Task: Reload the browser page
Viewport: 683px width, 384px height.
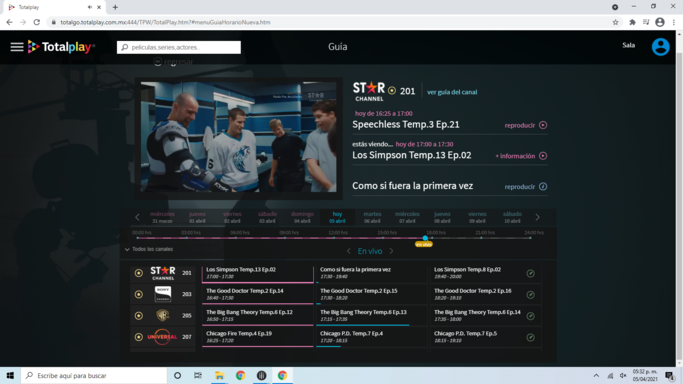Action: [37, 22]
